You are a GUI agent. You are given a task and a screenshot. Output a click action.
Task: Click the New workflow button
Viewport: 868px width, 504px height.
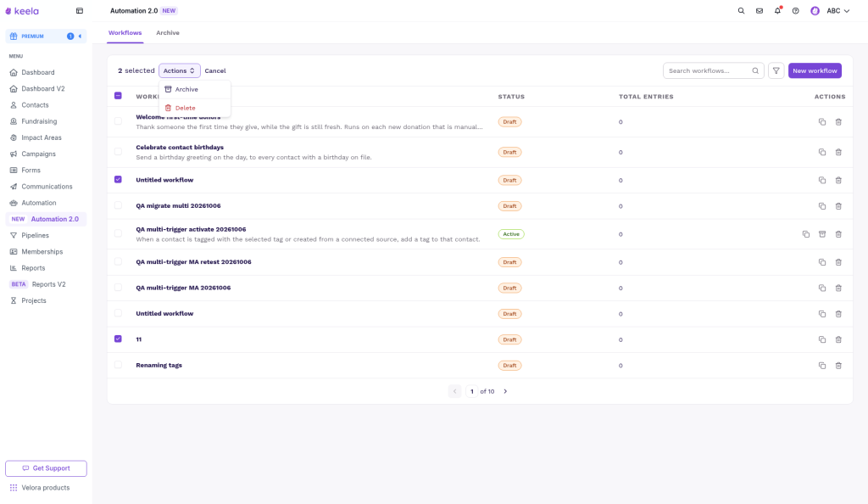[x=815, y=70]
